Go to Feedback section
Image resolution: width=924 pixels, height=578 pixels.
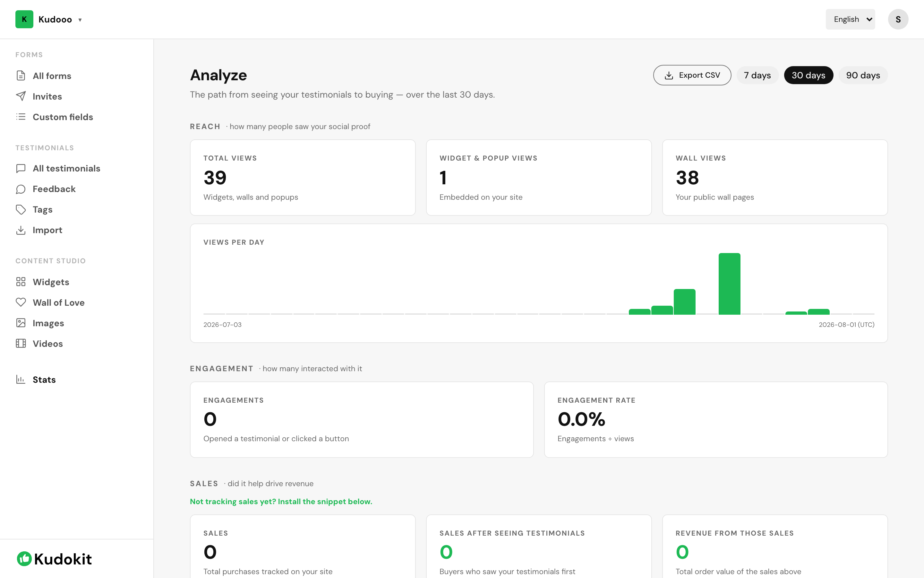(x=54, y=189)
